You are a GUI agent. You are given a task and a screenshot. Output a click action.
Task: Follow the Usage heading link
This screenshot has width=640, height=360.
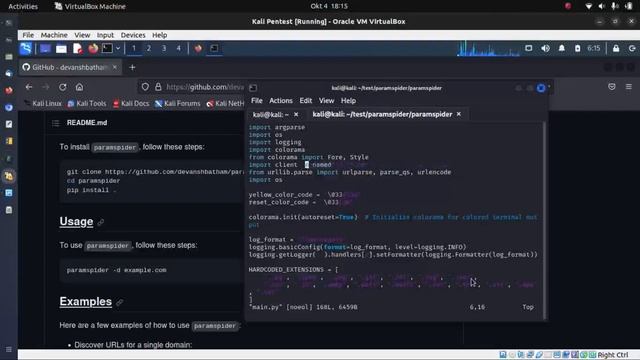[76, 222]
